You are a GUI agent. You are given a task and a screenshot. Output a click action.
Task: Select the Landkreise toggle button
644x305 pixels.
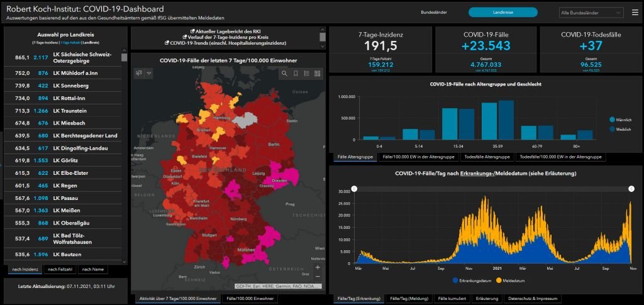tap(502, 13)
